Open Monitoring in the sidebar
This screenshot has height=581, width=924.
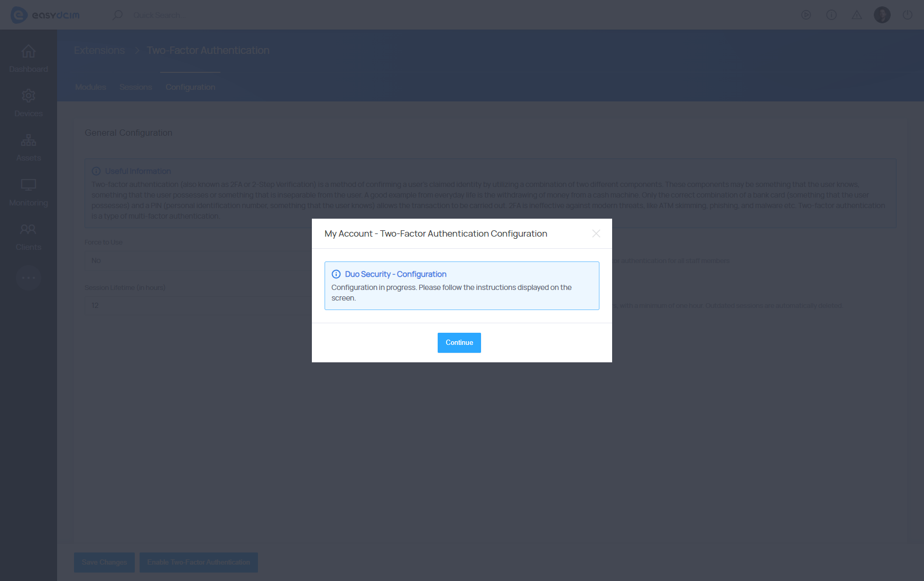click(x=29, y=193)
